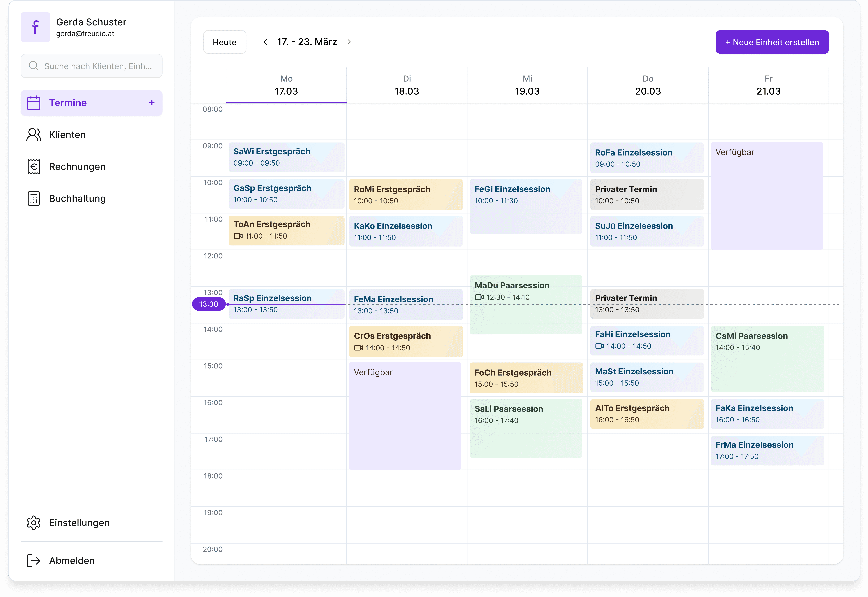Open FoCh Erstgespräch appointment
The height and width of the screenshot is (597, 868).
point(526,378)
